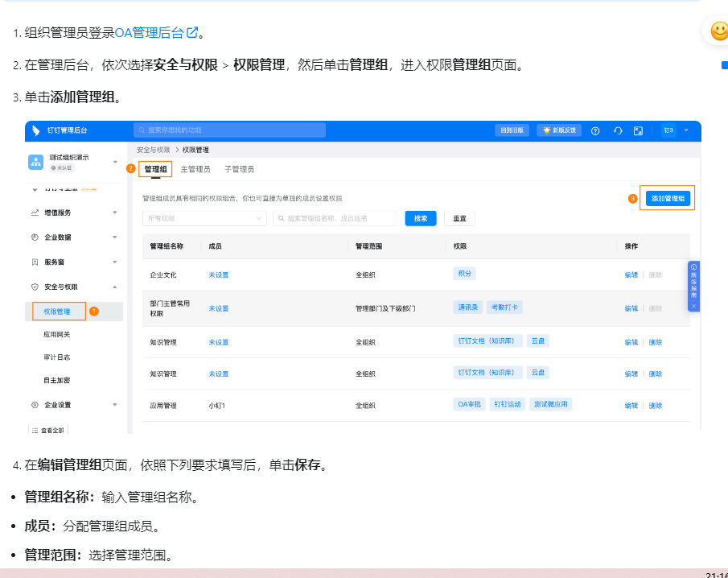The height and width of the screenshot is (578, 728).
Task: Close the 新版指南 tab with its X
Action: coord(693,306)
